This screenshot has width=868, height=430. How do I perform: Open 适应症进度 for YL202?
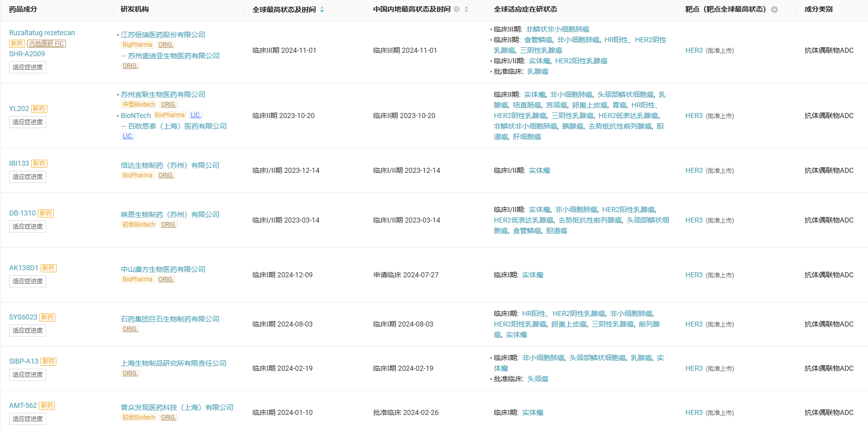tap(28, 122)
